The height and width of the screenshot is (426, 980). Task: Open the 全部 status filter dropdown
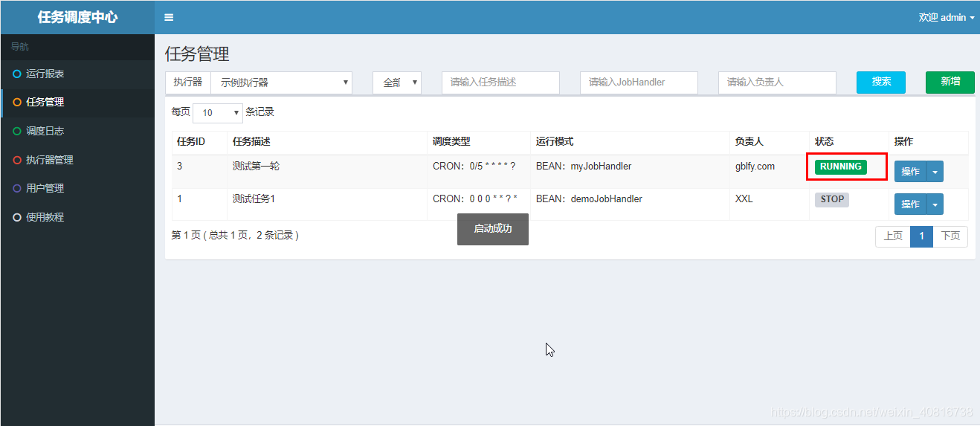tap(397, 83)
